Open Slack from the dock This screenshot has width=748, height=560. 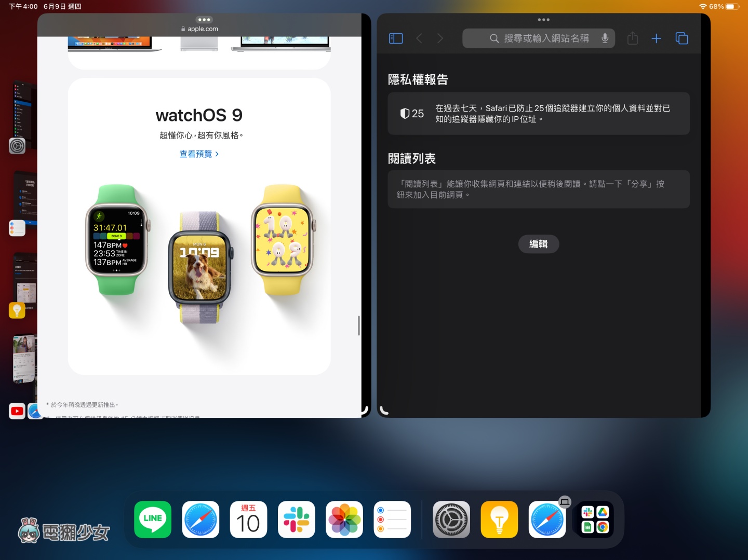point(297,520)
